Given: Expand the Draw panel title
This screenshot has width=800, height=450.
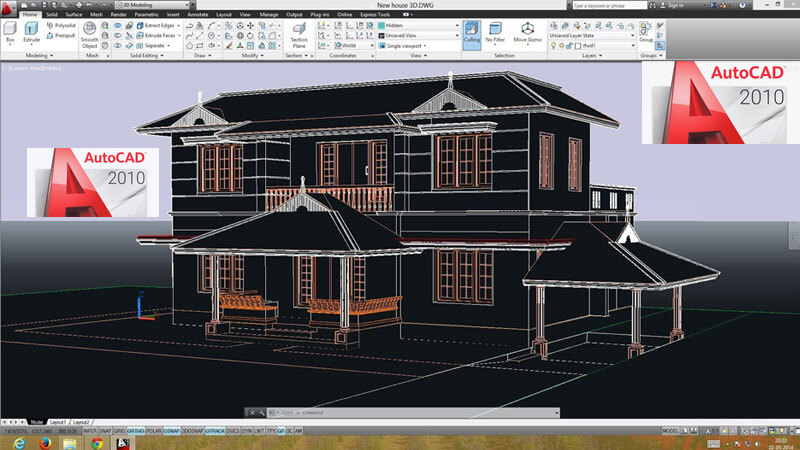Looking at the screenshot, I should (x=202, y=56).
